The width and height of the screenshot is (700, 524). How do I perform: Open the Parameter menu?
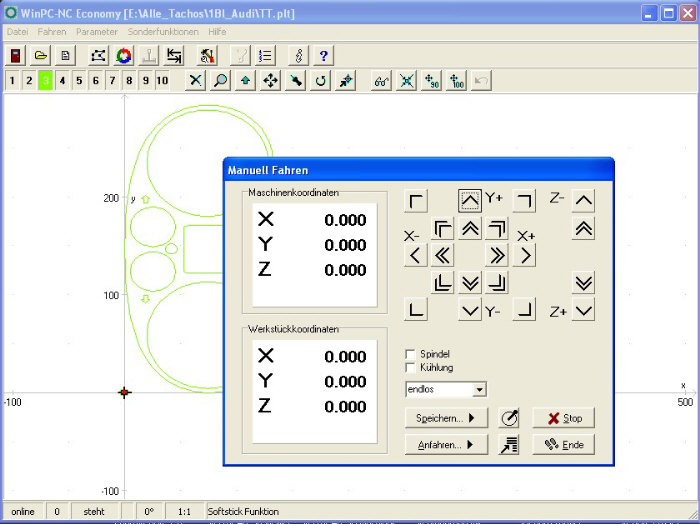[x=97, y=32]
